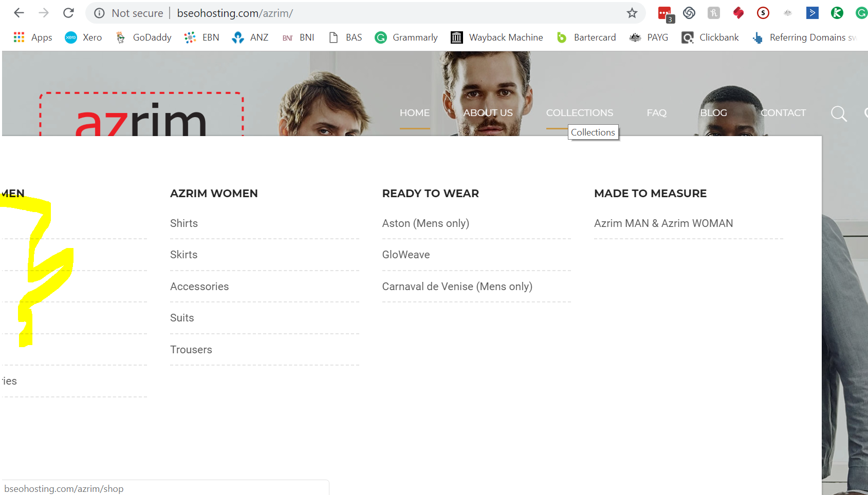
Task: Open the Xero bookmark
Action: pyautogui.click(x=83, y=37)
